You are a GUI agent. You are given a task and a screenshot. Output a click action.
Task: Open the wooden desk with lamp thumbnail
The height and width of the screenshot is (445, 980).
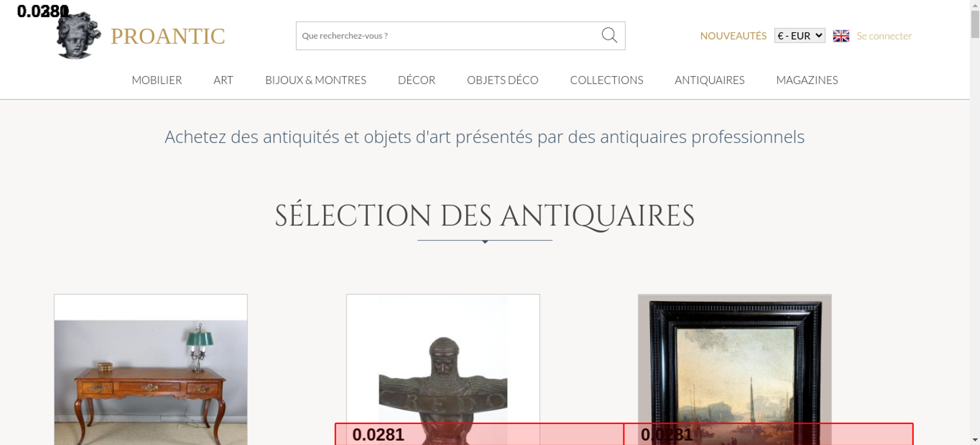click(150, 372)
